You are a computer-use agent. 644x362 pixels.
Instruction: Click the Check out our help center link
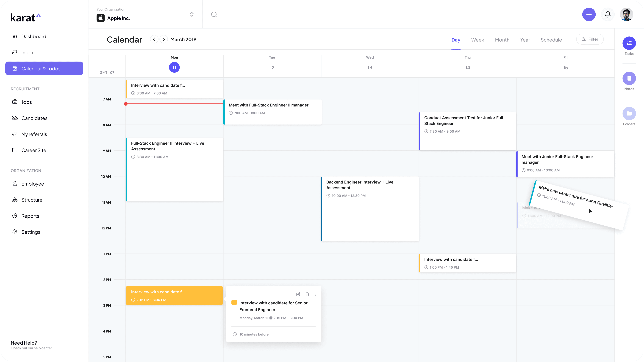pyautogui.click(x=31, y=348)
